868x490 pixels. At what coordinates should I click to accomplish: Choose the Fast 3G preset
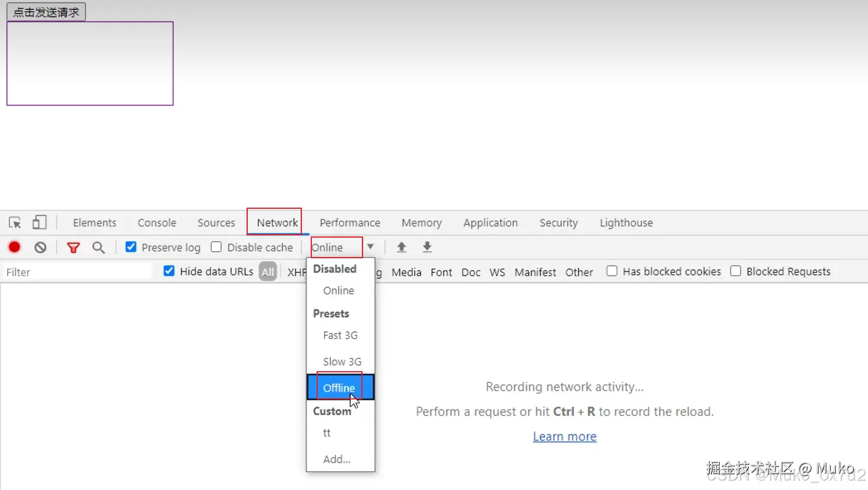[x=340, y=335]
